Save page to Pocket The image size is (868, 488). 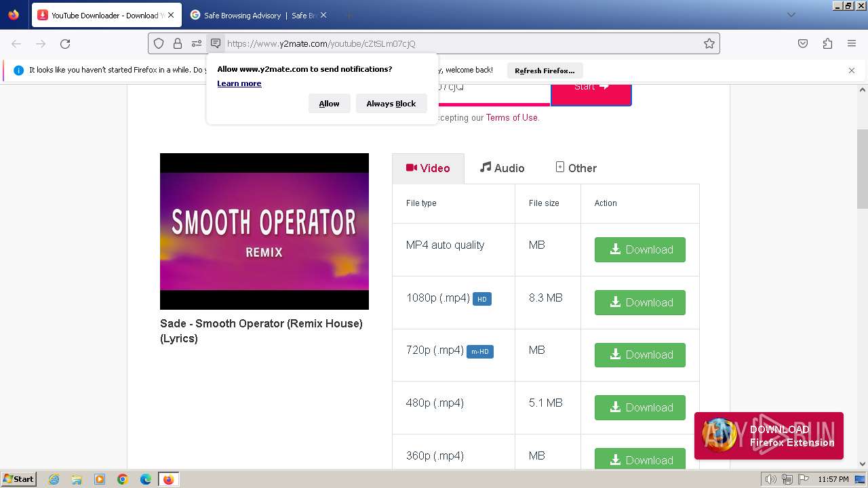click(803, 43)
